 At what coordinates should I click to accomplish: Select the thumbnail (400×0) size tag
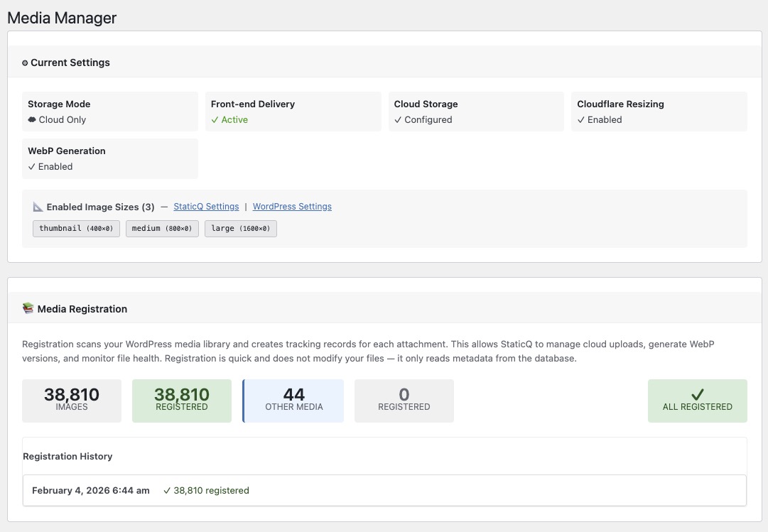[x=76, y=229]
